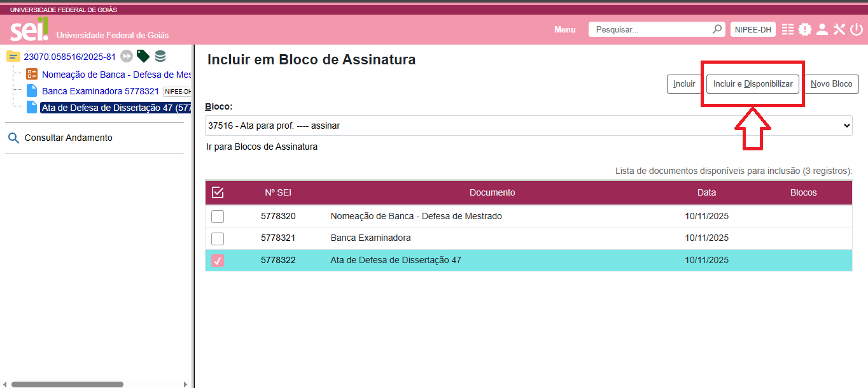Screen dimensions: 868x388
Task: Click the Novo Bloco button
Action: click(831, 84)
